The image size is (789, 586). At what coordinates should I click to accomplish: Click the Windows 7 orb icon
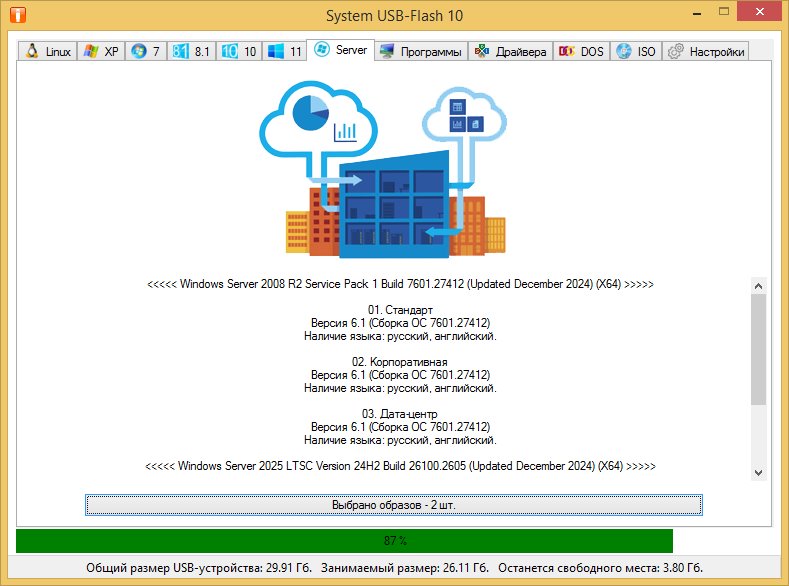[138, 52]
